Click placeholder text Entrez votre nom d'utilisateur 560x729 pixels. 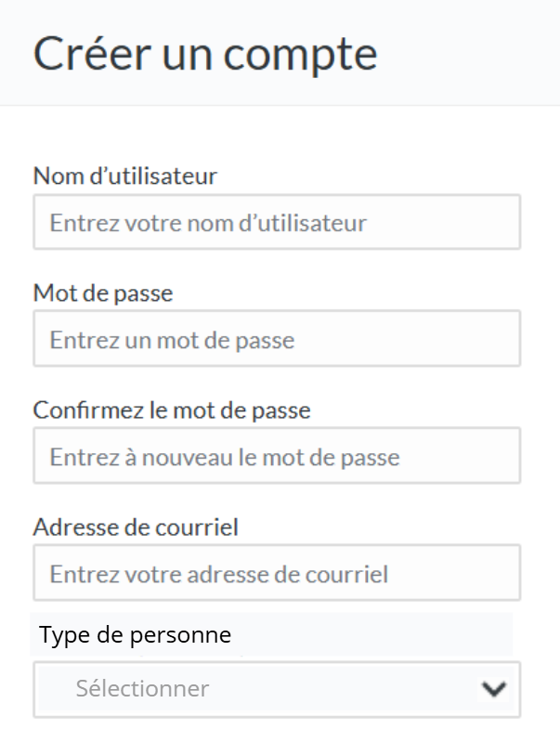pyautogui.click(x=208, y=224)
